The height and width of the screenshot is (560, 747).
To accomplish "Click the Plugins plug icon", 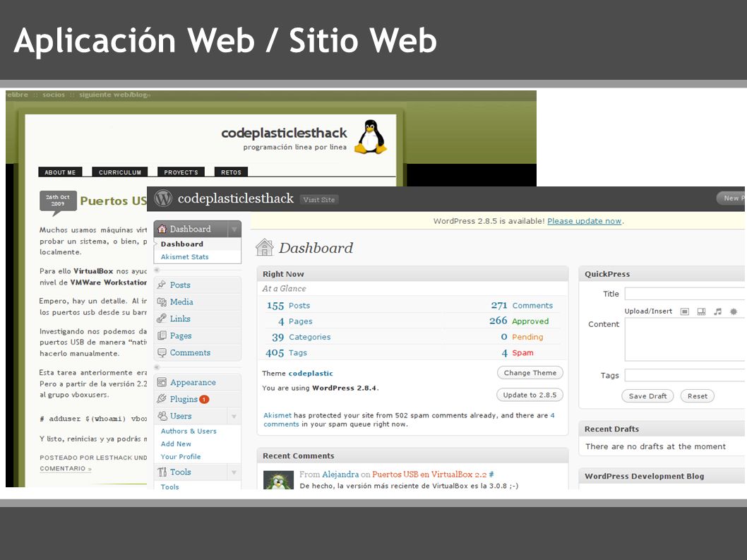I will 162,399.
